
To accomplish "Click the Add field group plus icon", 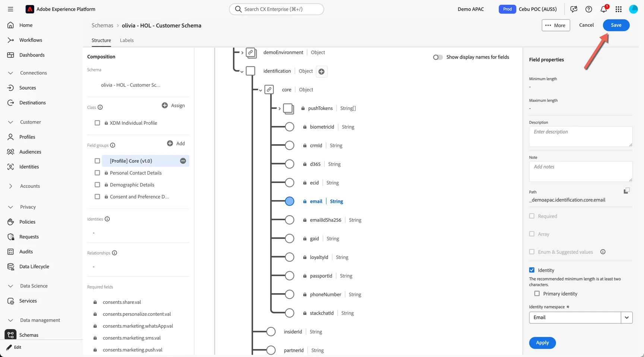I will [x=170, y=143].
